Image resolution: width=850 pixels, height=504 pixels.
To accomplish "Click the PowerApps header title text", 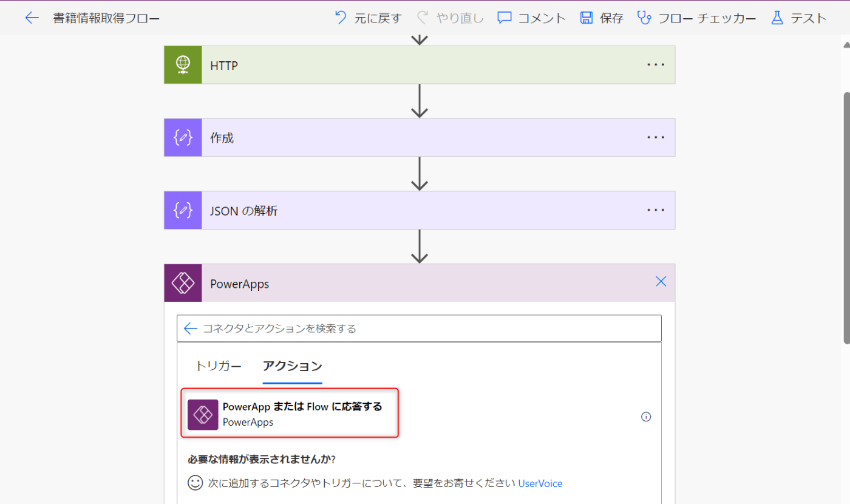I will [x=240, y=284].
